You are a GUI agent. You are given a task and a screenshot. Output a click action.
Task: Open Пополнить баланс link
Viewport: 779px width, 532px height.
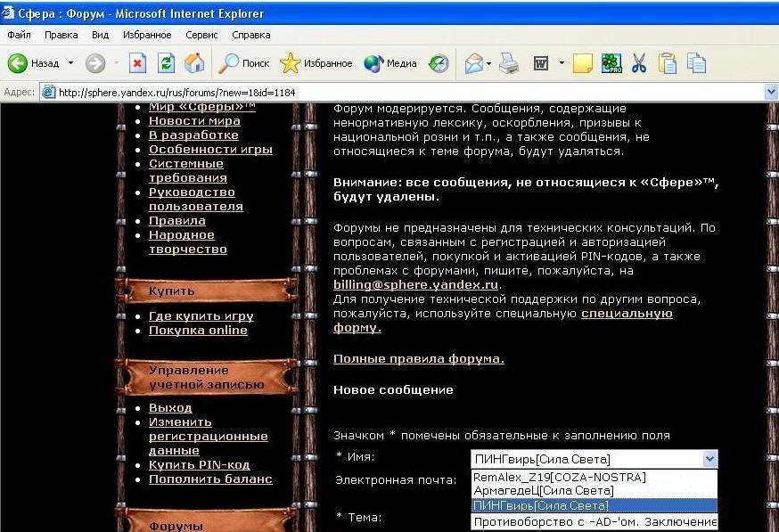coord(210,479)
